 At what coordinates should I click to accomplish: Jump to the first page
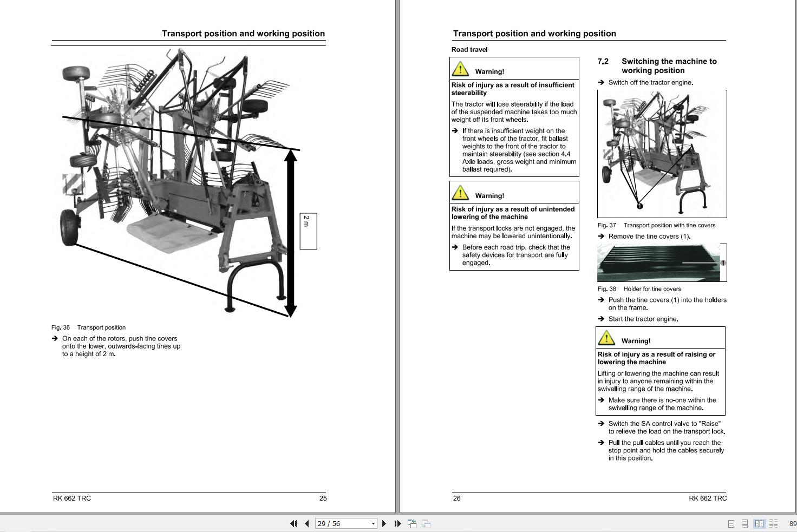tap(293, 523)
